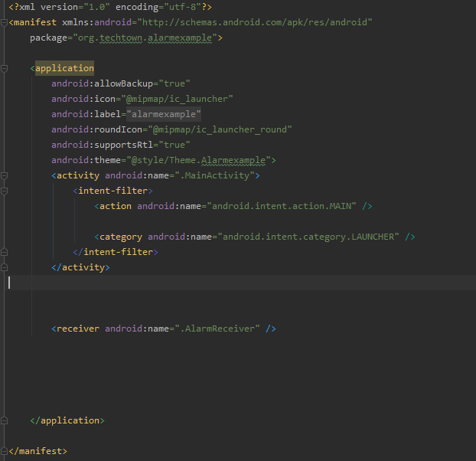
Task: Click the "alarmexample" label value
Action: click(x=164, y=114)
